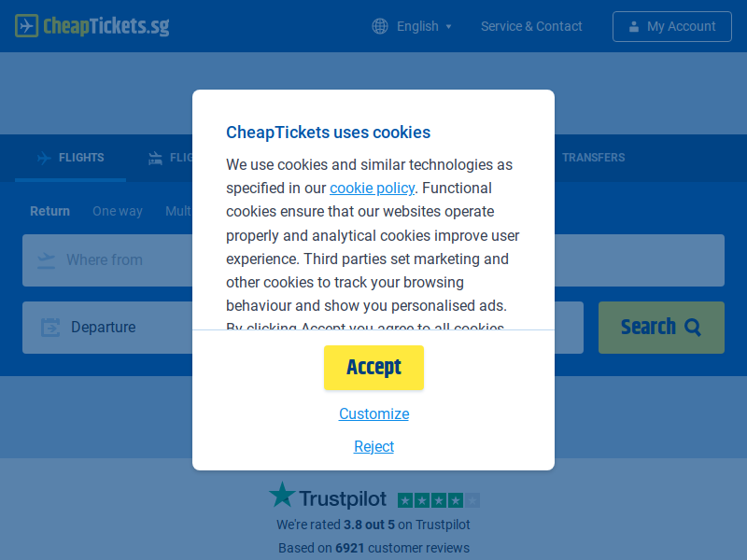Click the Trustpilot green star logo
This screenshot has height=560, width=747.
[x=282, y=495]
